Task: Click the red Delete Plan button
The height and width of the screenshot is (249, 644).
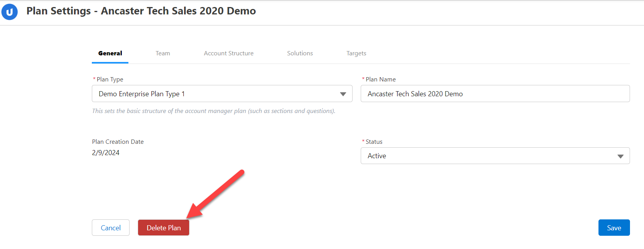Action: (163, 228)
